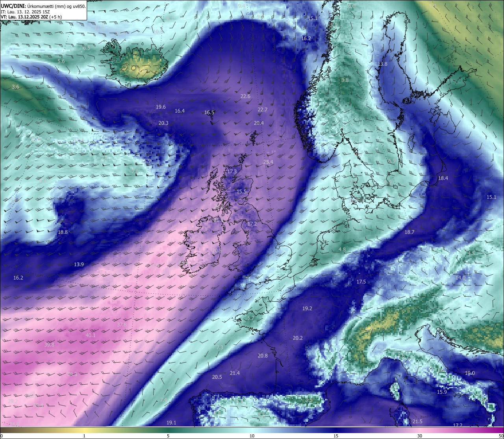Click the 16.5 map value
504x439 pixels.
pos(209,113)
